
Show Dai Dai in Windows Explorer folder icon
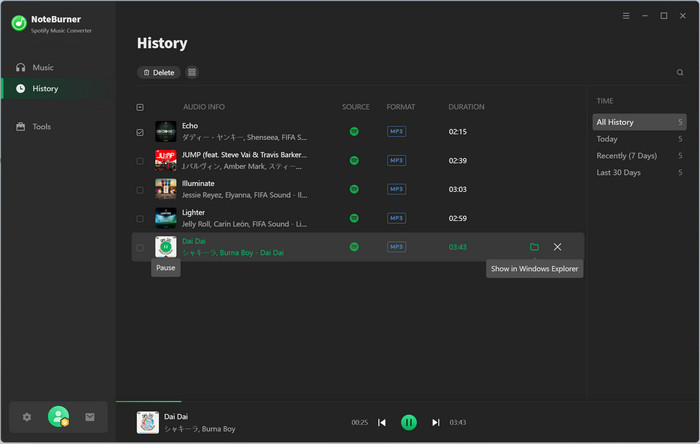pos(534,247)
